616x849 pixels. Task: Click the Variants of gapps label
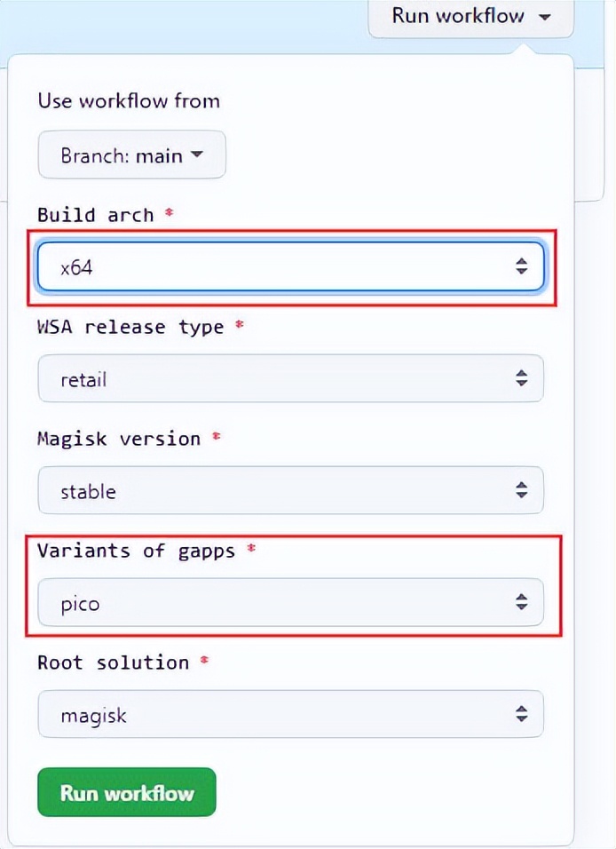point(137,551)
